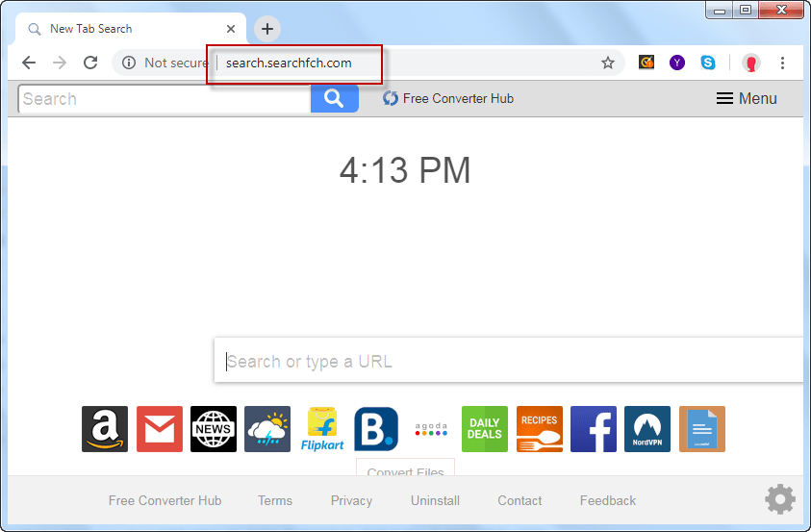
Task: Open the hamburger Menu
Action: (x=747, y=98)
